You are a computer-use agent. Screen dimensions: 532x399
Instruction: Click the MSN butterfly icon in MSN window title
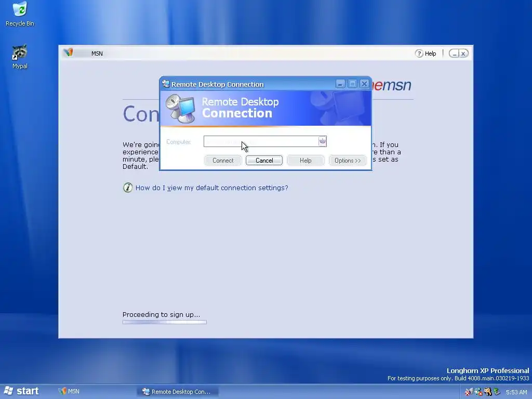pos(69,52)
